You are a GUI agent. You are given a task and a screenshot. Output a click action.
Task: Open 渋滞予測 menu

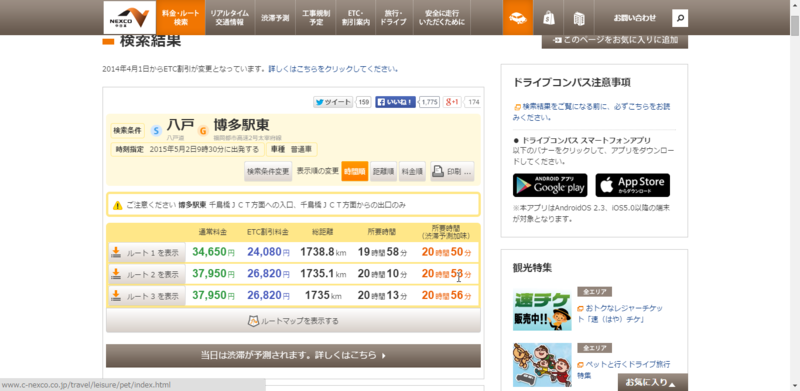pos(275,18)
